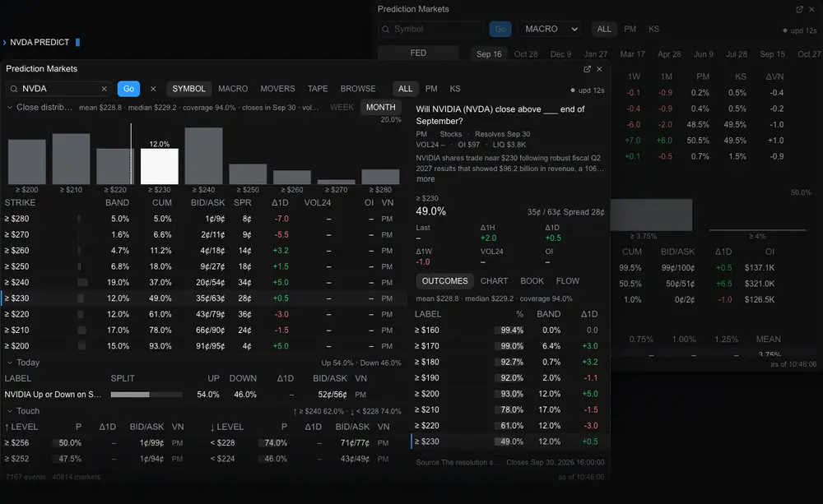Switch to the MACRO tab in front panel
The image size is (823, 504).
[233, 89]
